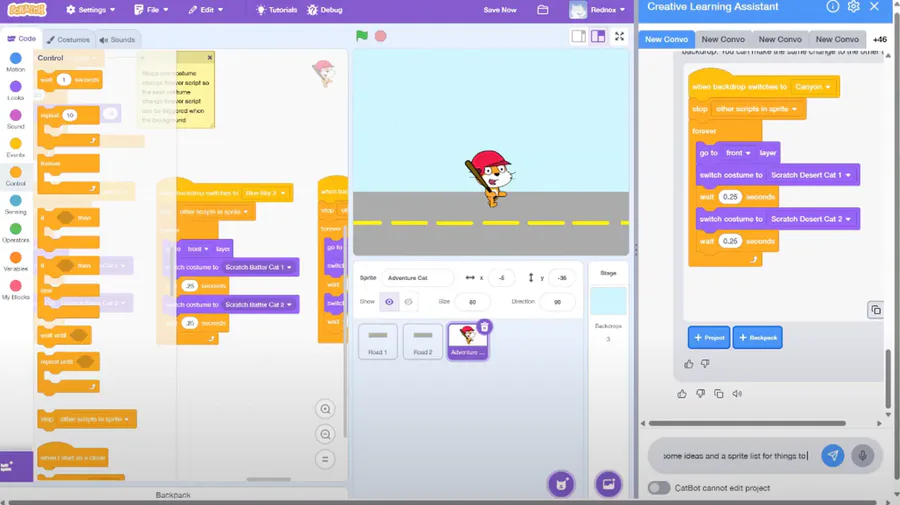Thumbs down the code block suggestion
This screenshot has width=900, height=505.
[705, 364]
